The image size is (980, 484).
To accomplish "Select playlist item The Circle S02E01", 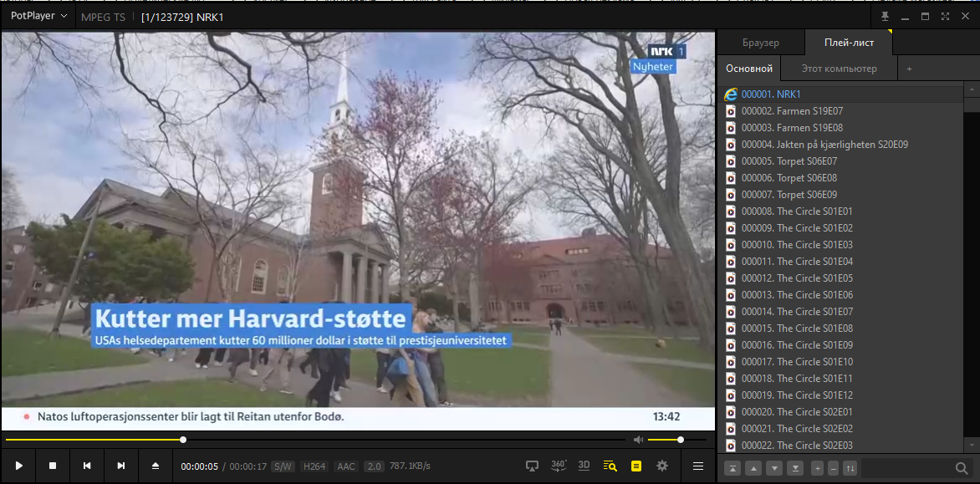I will click(x=840, y=412).
